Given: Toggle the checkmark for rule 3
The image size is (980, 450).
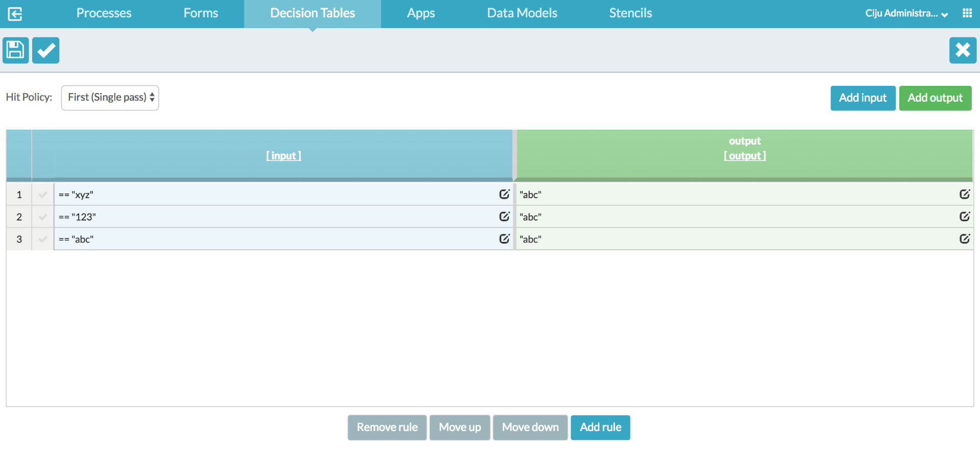Looking at the screenshot, I should [x=43, y=239].
